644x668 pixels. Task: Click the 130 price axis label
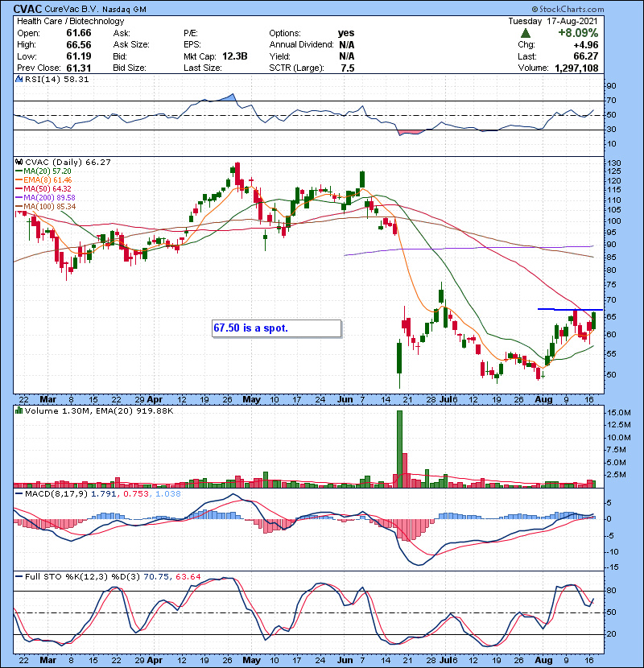point(613,163)
